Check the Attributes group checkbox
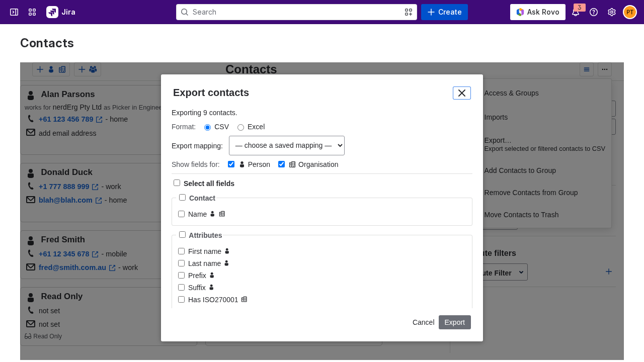 coord(182,235)
